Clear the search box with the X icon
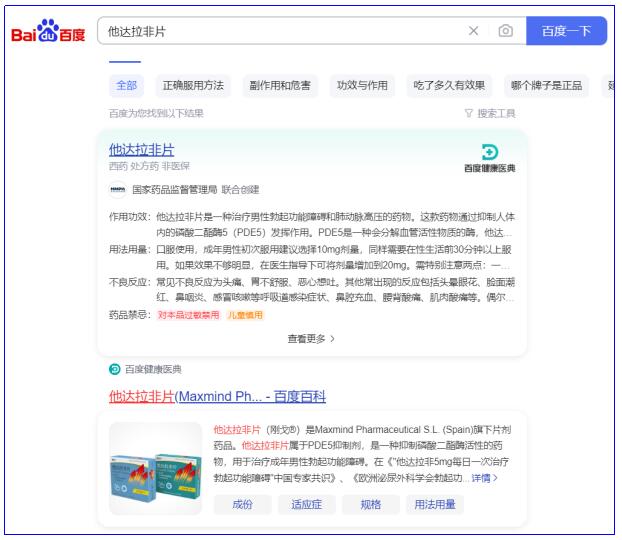This screenshot has height=540, width=622. (x=473, y=31)
